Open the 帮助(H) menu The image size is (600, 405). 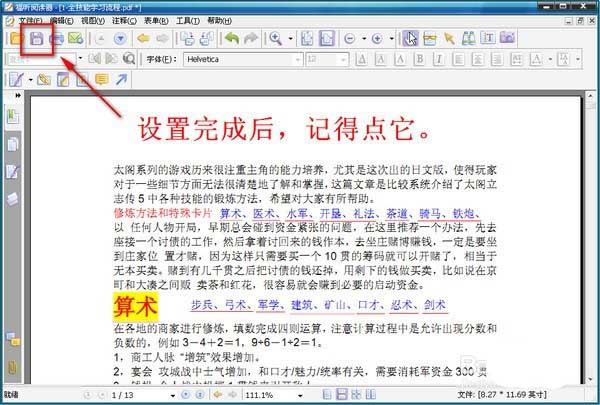click(219, 21)
